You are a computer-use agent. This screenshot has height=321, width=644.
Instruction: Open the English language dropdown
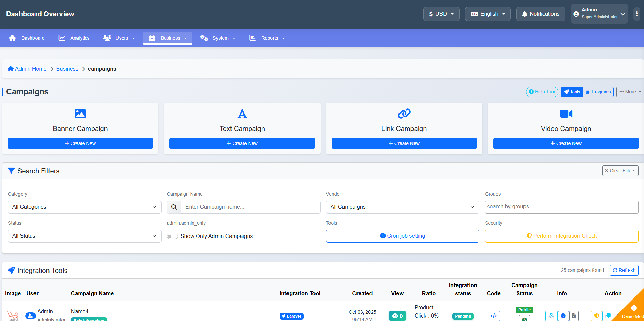pyautogui.click(x=488, y=14)
